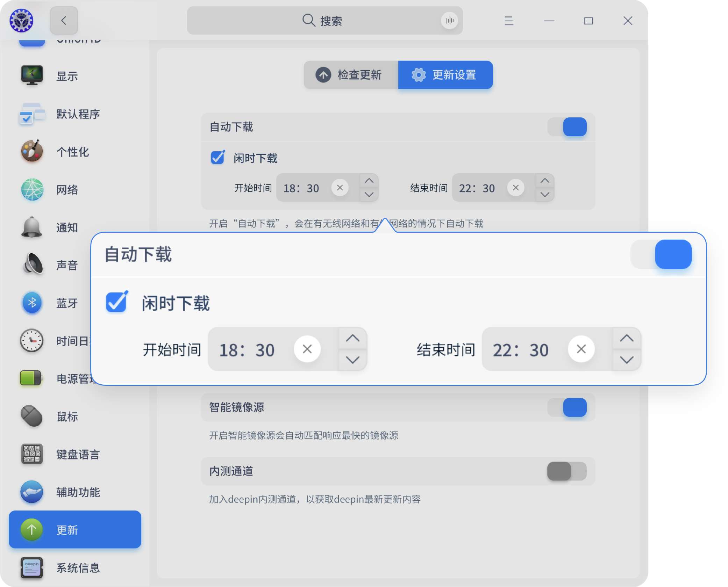The height and width of the screenshot is (587, 728).
Task: Open the Mouse settings icon
Action: point(32,416)
